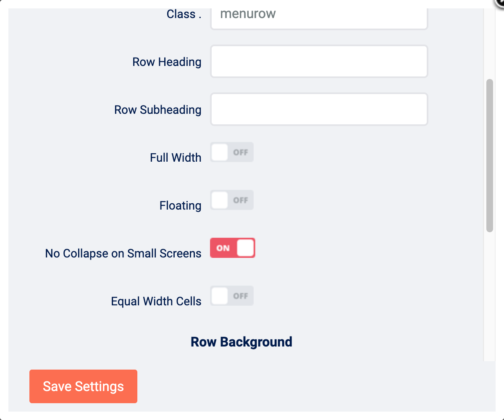Click into the Row Subheading text box

(x=319, y=109)
